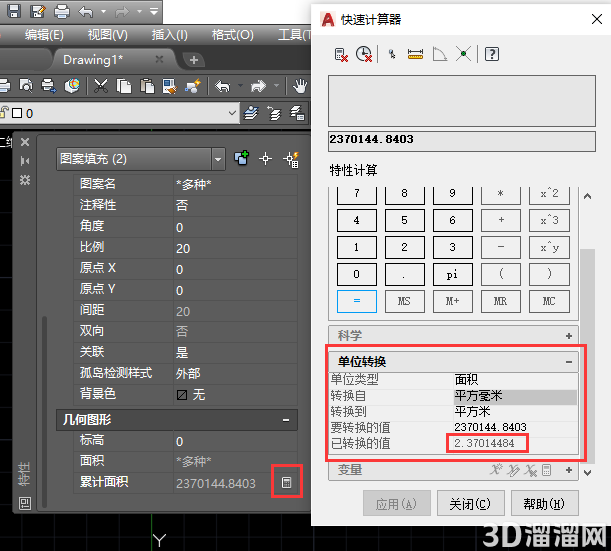Click the Save icon in quick access toolbar
The width and height of the screenshot is (611, 551).
pyautogui.click(x=14, y=11)
